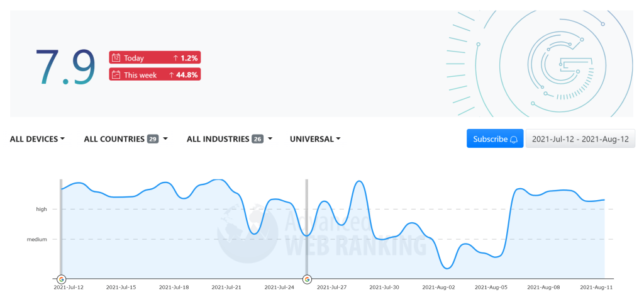Image resolution: width=644 pixels, height=304 pixels.
Task: Click the high level label on chart
Action: [x=42, y=209]
